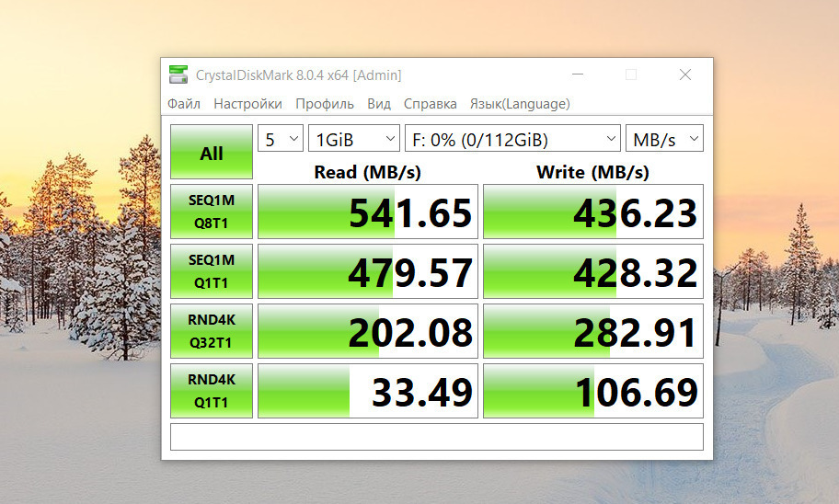Click the SEQ1M Q1T1 read result 479.57
Screen dimensions: 839x504
click(x=368, y=271)
